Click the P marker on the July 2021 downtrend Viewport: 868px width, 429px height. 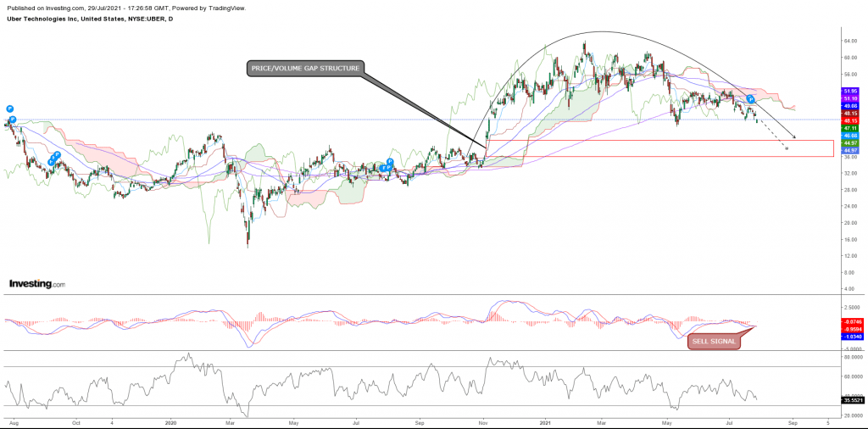point(751,99)
